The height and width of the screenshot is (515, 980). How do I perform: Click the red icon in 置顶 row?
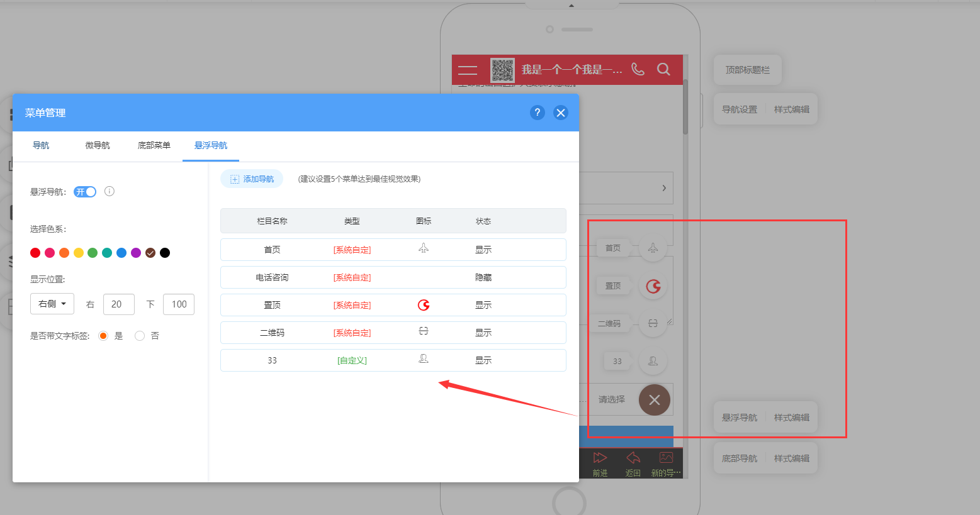424,305
